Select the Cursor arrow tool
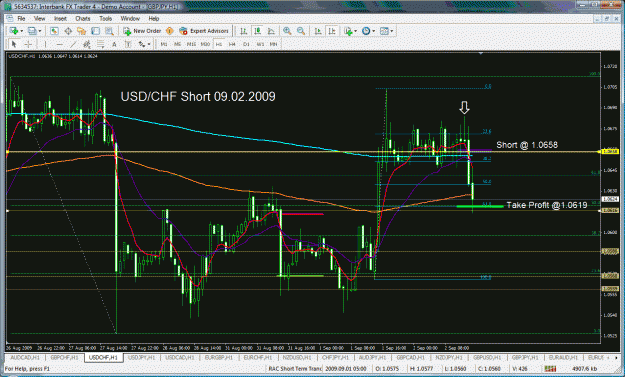 point(14,44)
